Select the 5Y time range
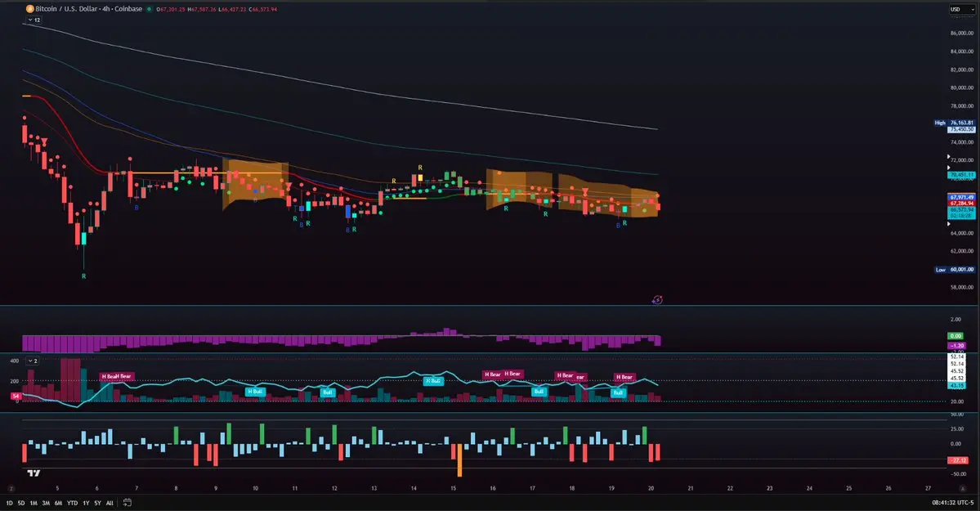This screenshot has width=980, height=511. (x=97, y=503)
